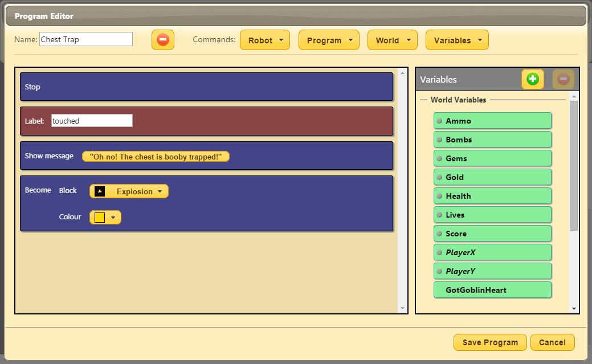
Task: Click the drag handle dot on Lives variable
Action: coord(439,215)
